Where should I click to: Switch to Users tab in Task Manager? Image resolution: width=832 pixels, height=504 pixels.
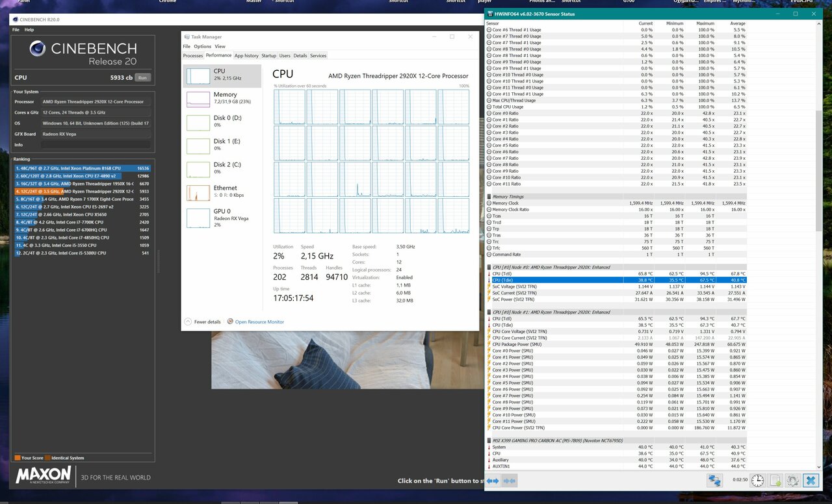[285, 56]
